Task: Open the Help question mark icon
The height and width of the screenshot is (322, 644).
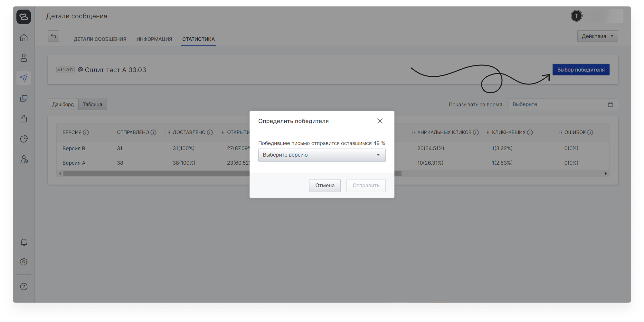Action: coord(24,287)
